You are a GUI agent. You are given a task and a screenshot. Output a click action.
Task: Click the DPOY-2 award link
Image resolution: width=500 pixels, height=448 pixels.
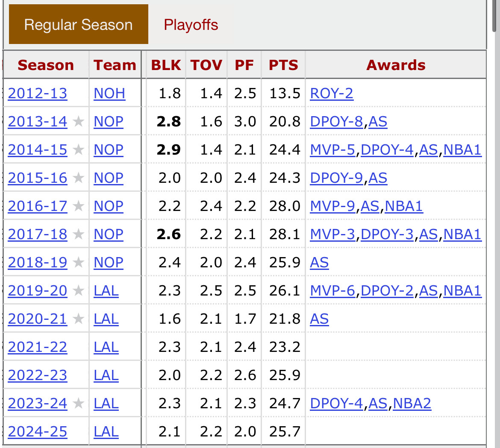point(387,291)
